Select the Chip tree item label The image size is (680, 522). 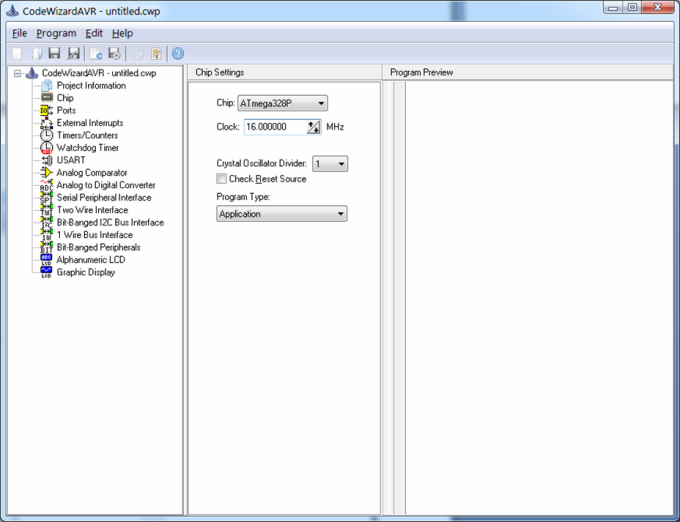coord(65,98)
